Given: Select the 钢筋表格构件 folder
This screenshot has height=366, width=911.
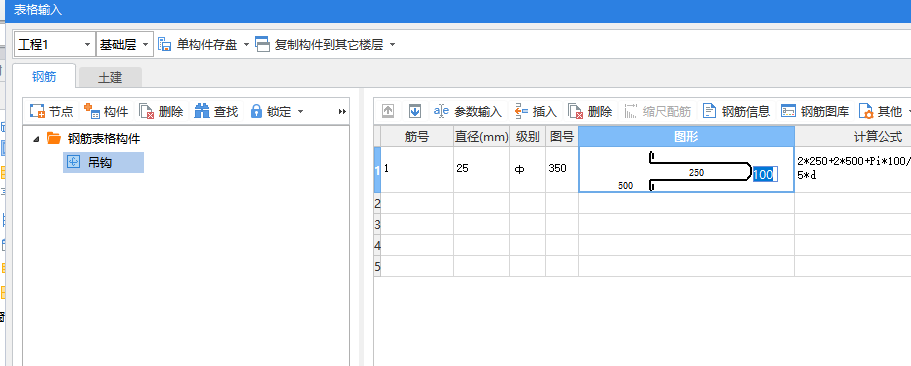Looking at the screenshot, I should (94, 139).
